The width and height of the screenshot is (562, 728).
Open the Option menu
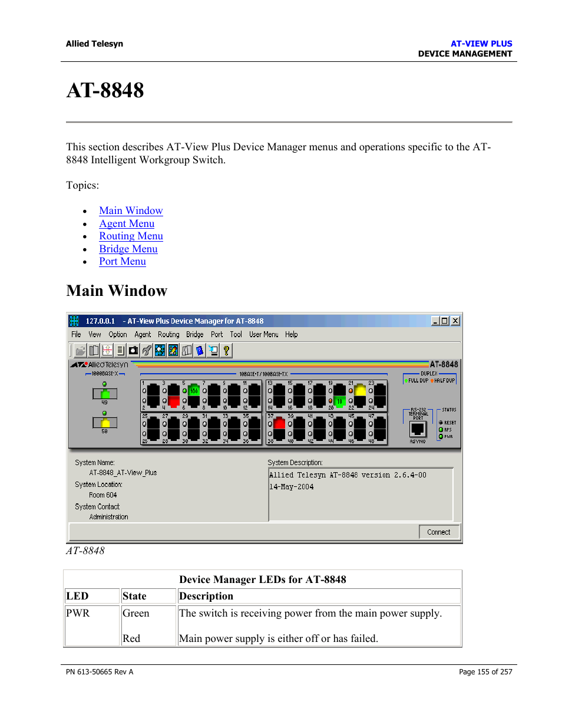[118, 334]
